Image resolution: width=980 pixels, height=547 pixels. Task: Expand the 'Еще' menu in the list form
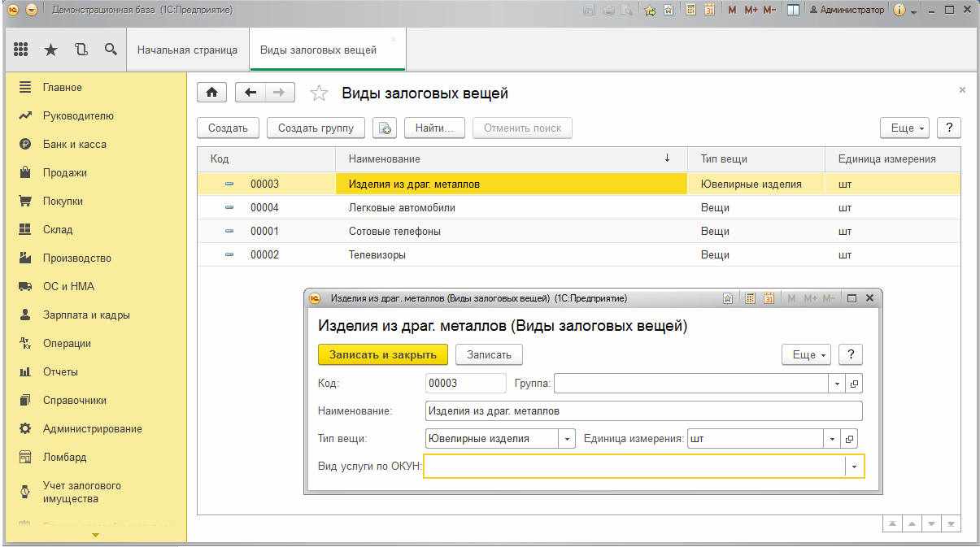(905, 128)
